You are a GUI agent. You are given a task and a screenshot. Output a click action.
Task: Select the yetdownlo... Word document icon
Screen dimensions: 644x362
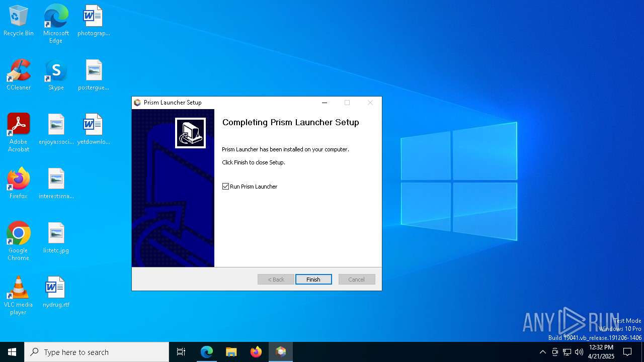94,130
